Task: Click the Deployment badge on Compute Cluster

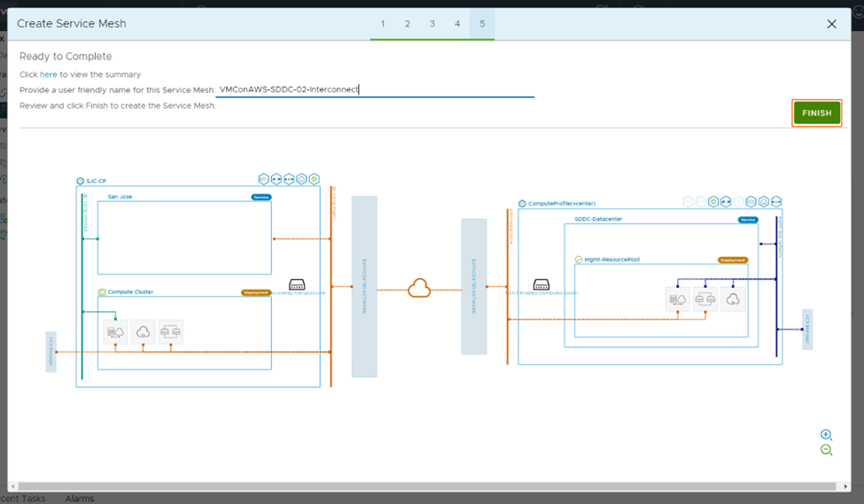Action: pyautogui.click(x=256, y=292)
